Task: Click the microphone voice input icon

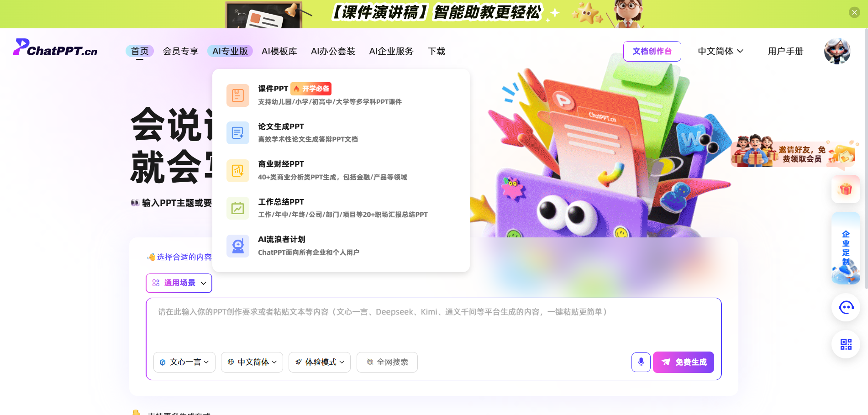Action: 641,362
